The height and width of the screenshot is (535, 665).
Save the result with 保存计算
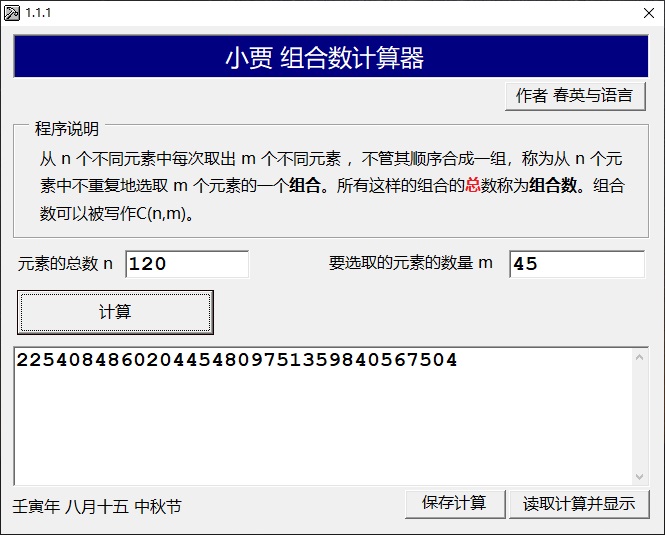454,504
